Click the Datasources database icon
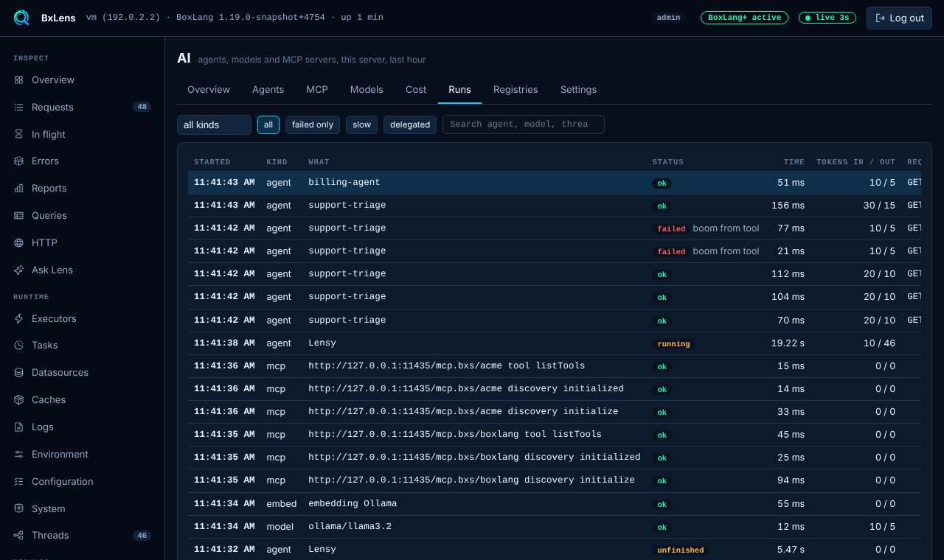 coord(18,372)
